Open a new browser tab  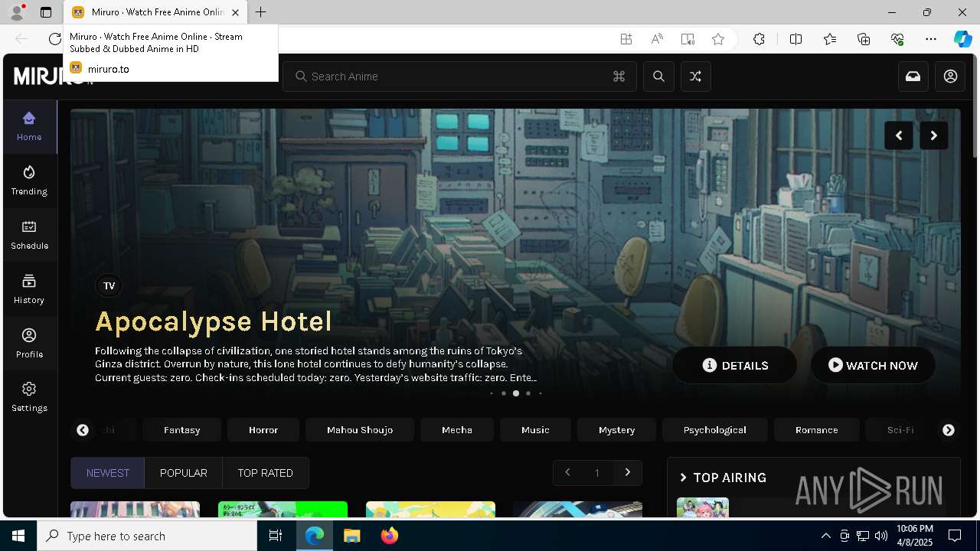(x=261, y=12)
